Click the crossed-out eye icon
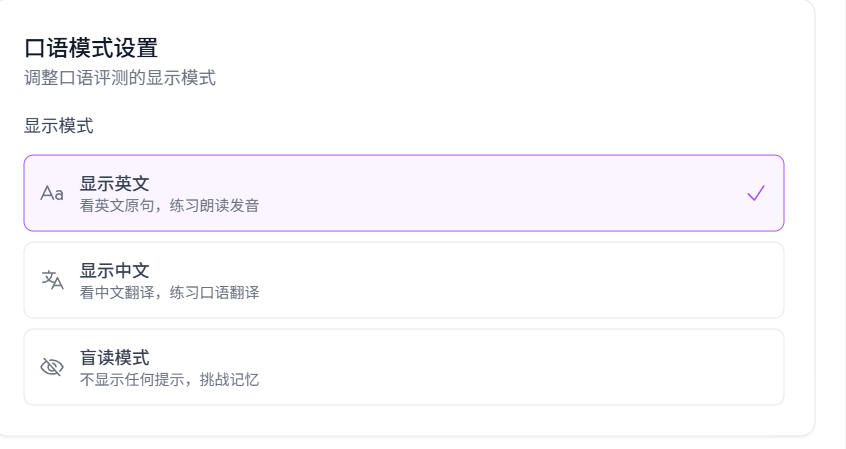 point(52,367)
